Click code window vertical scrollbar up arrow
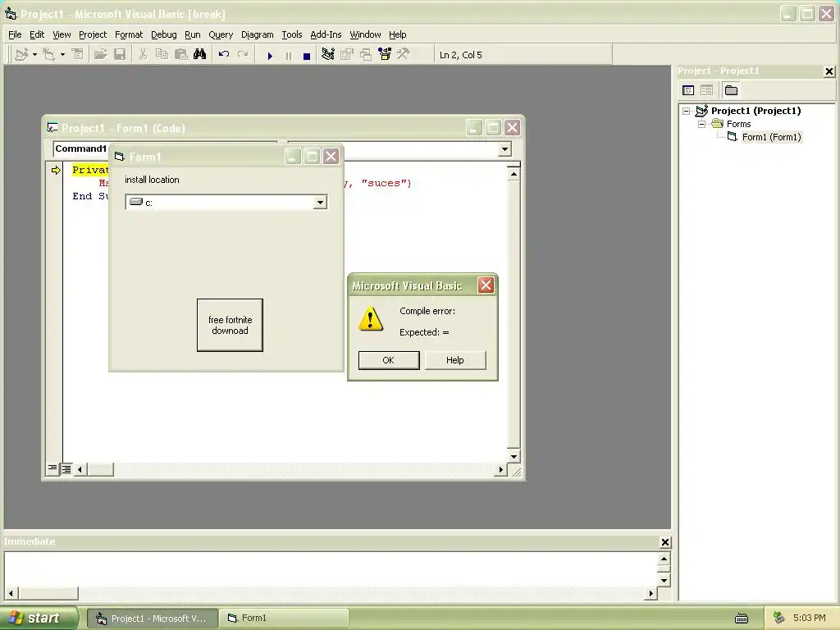The image size is (840, 630). [514, 174]
